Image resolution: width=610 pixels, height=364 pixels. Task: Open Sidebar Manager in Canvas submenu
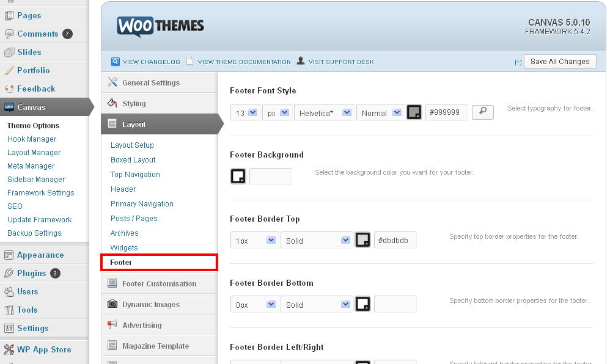36,180
